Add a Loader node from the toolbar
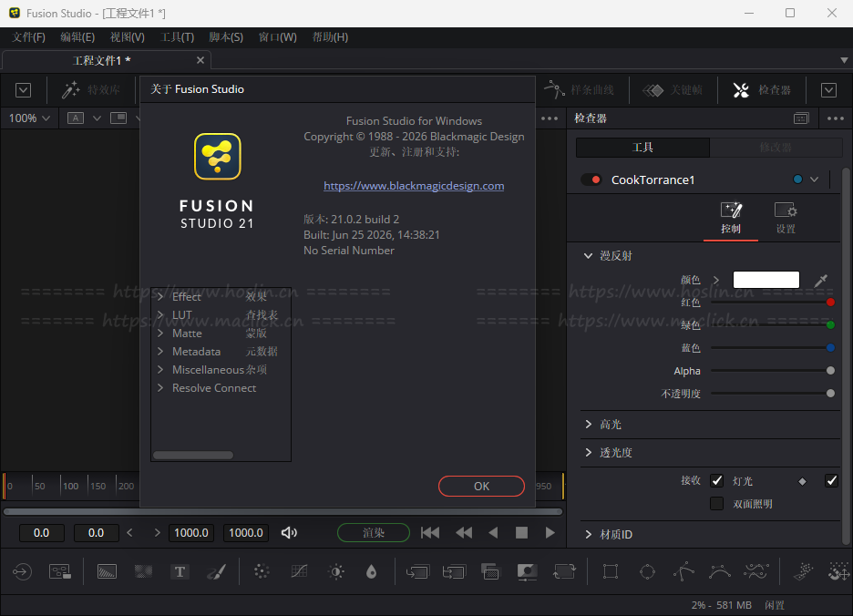 tap(22, 571)
